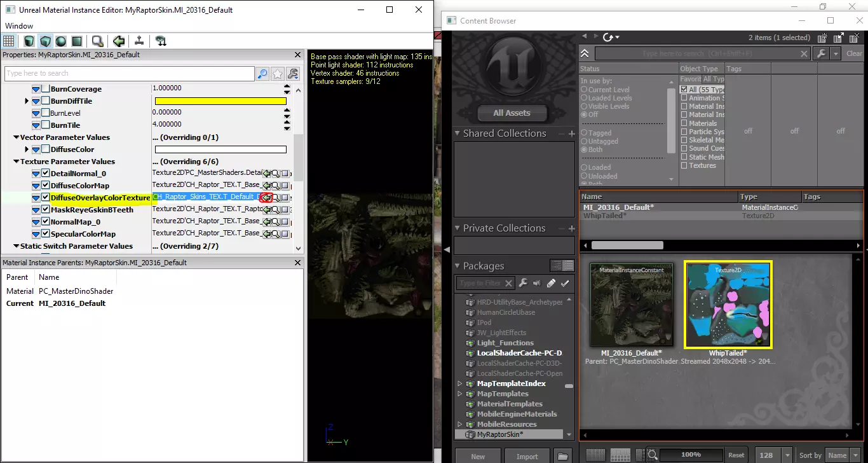Image resolution: width=868 pixels, height=463 pixels.
Task: Click the refresh icon in Content Browser
Action: point(609,38)
